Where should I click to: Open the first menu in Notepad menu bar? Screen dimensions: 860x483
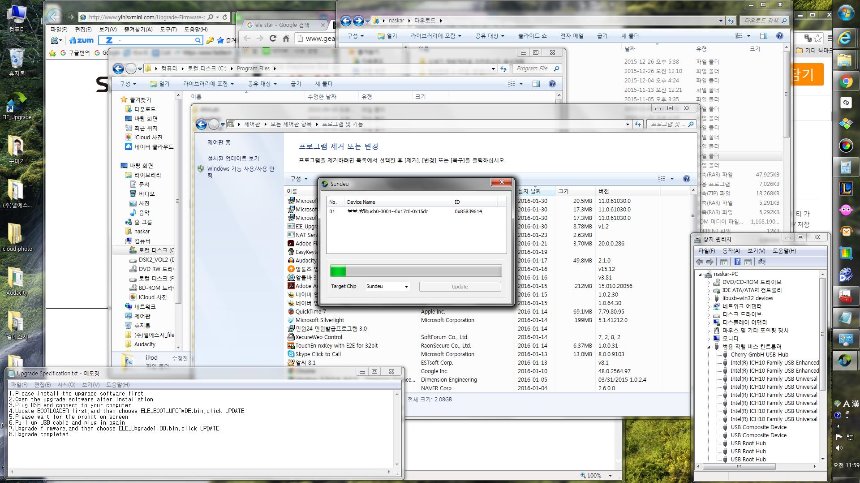point(16,385)
